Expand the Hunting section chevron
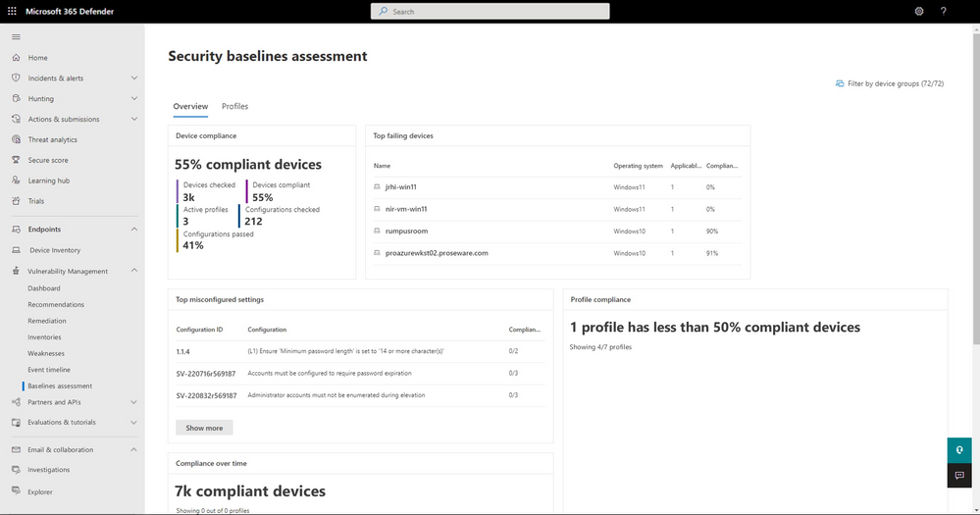 point(133,99)
